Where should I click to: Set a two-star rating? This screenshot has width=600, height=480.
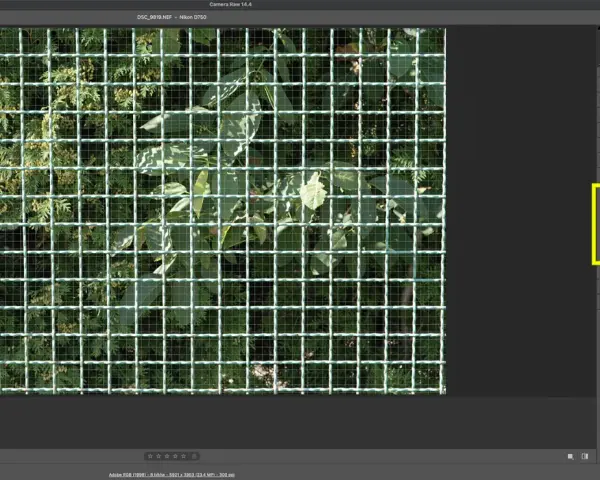(158, 456)
